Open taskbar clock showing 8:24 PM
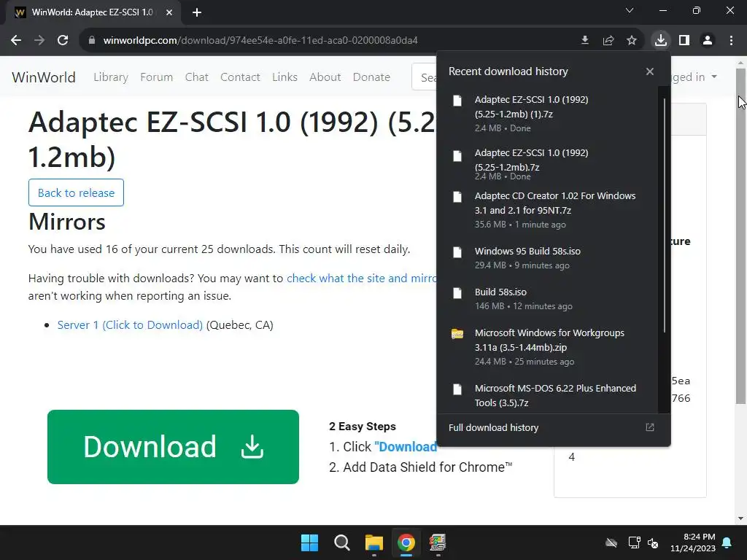This screenshot has height=560, width=747. [693, 542]
